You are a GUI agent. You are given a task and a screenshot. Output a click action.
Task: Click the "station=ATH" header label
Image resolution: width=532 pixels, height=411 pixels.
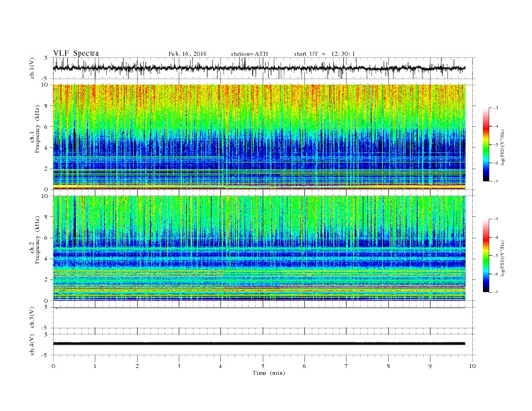click(x=249, y=54)
